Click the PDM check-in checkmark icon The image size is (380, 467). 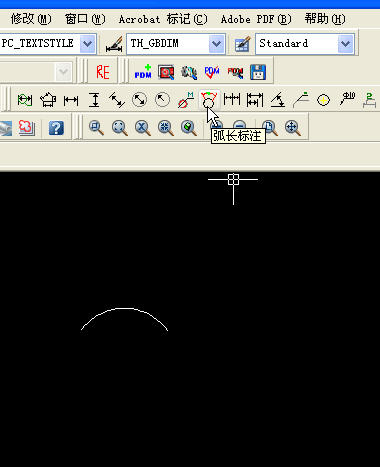point(212,72)
